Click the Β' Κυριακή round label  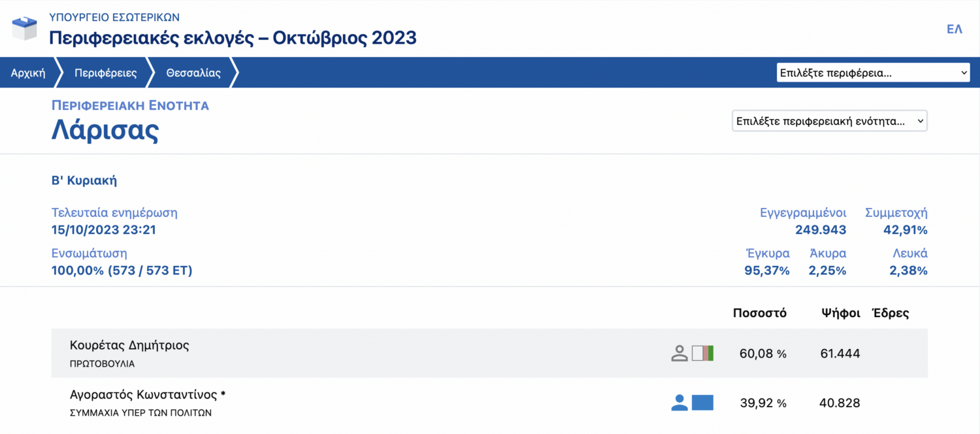pos(84,181)
